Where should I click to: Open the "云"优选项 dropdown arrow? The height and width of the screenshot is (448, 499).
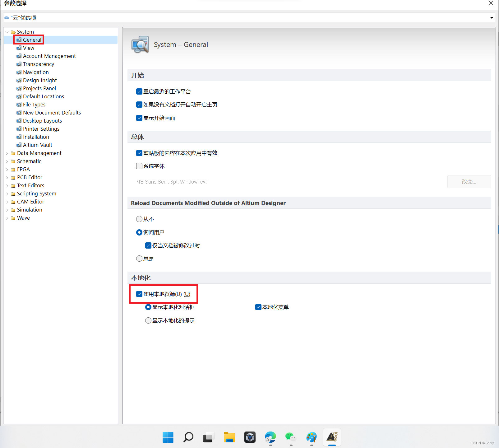pyautogui.click(x=492, y=18)
